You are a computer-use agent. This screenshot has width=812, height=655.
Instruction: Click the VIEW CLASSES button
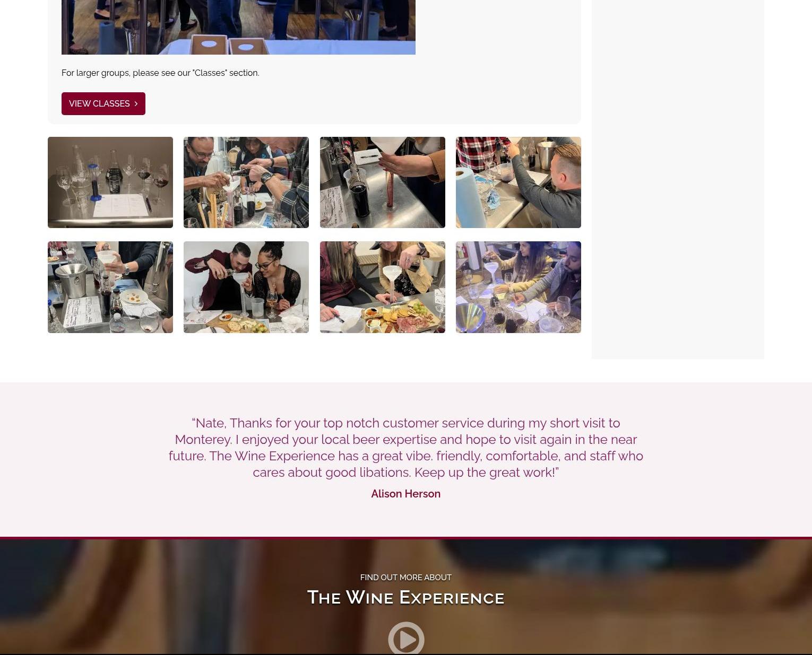click(103, 103)
